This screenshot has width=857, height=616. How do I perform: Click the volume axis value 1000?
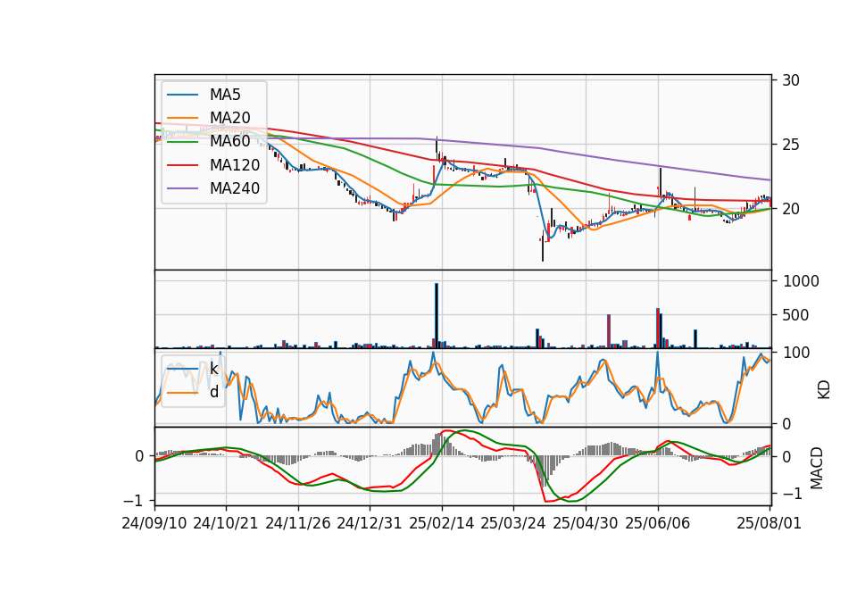click(x=802, y=281)
